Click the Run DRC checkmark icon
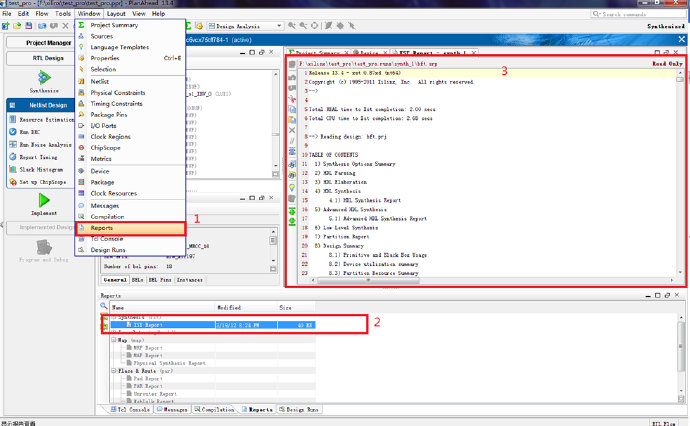Screen dimensions: 690x426 (x=12, y=132)
